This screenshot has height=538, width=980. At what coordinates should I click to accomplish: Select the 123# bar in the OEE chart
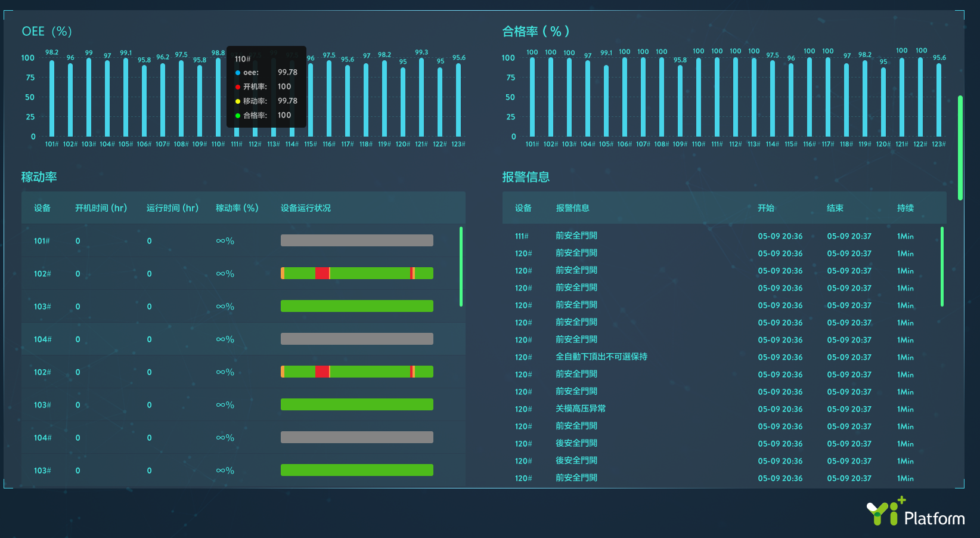click(x=458, y=100)
